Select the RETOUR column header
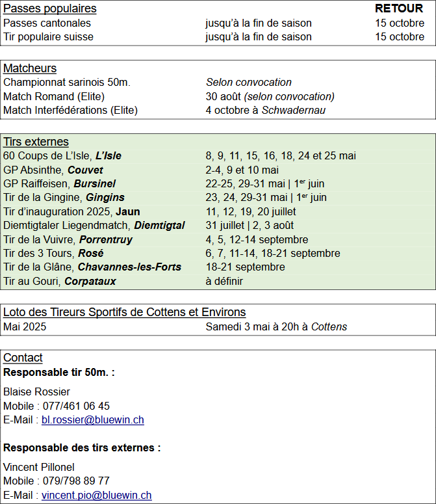This screenshot has width=436, height=504. coord(399,8)
